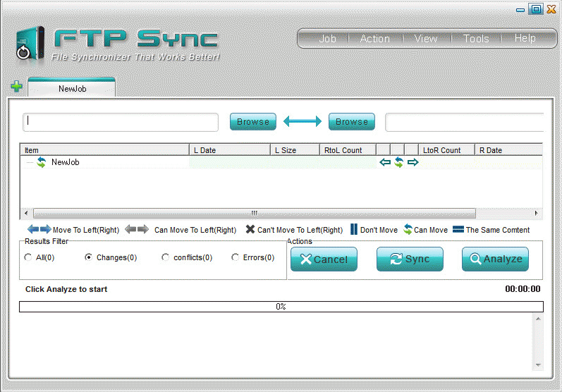Click the green plus add-job icon

pos(16,86)
